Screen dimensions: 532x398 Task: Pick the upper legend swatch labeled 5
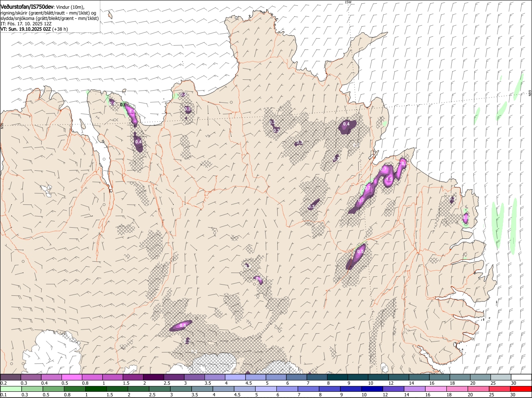276,377
